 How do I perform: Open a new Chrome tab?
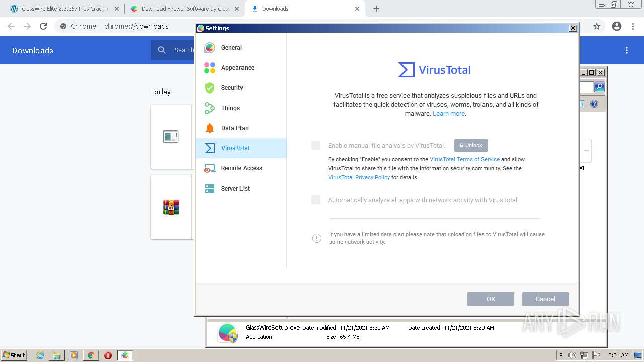pyautogui.click(x=376, y=9)
